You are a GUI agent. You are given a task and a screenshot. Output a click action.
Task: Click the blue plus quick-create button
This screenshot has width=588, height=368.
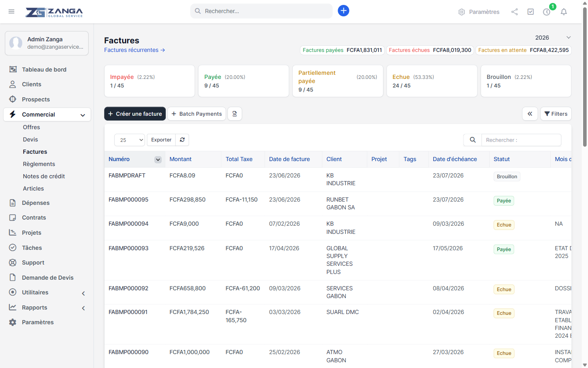click(x=343, y=11)
